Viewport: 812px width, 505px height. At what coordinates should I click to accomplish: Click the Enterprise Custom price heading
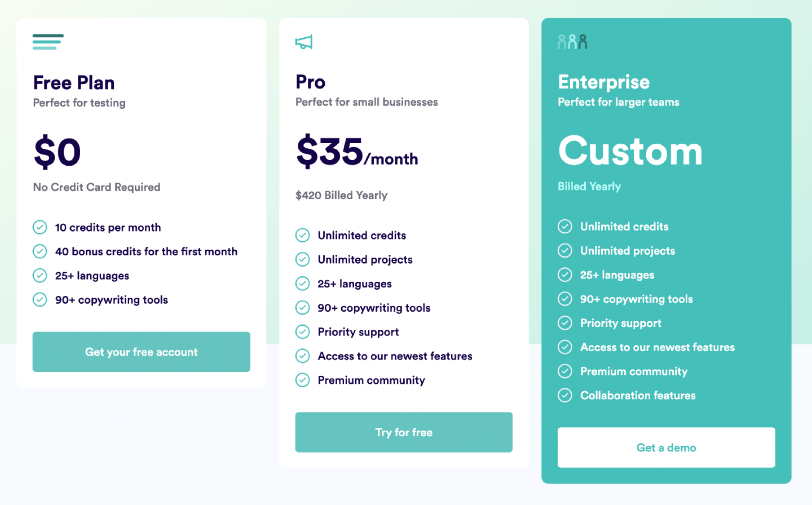click(630, 151)
